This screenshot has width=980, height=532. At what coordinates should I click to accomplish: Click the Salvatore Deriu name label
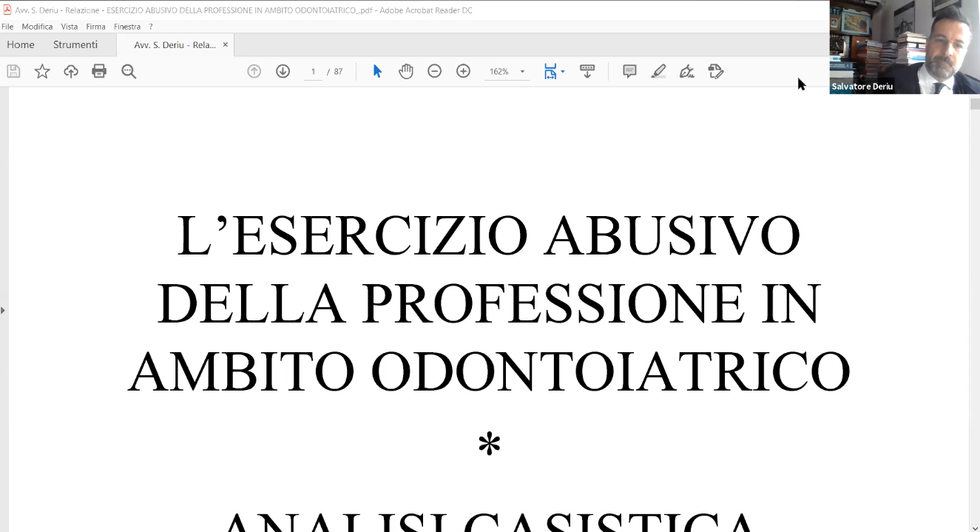(x=862, y=87)
